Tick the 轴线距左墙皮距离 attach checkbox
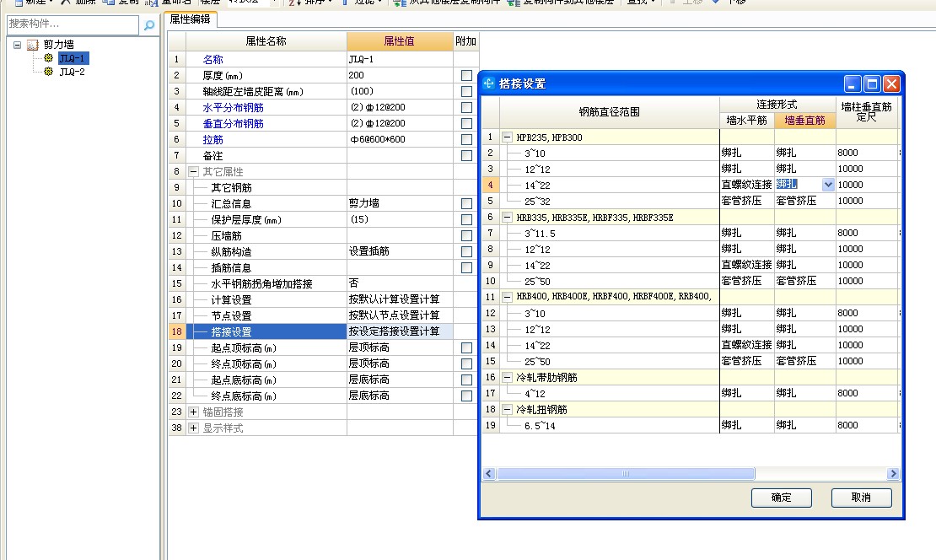 pyautogui.click(x=466, y=92)
